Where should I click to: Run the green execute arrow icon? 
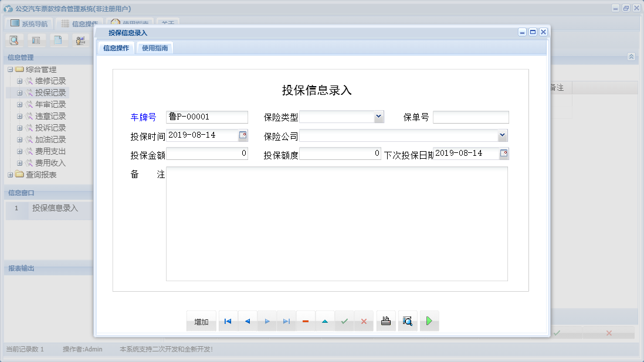pyautogui.click(x=429, y=320)
